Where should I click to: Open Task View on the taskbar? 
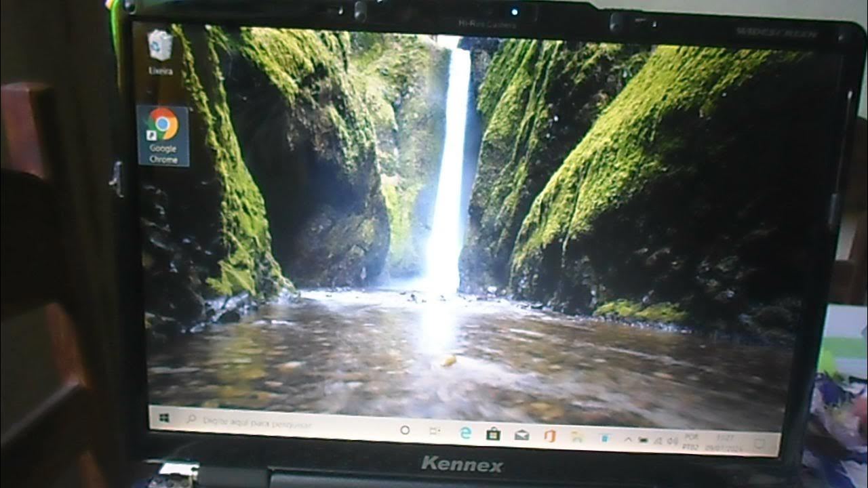coord(434,431)
